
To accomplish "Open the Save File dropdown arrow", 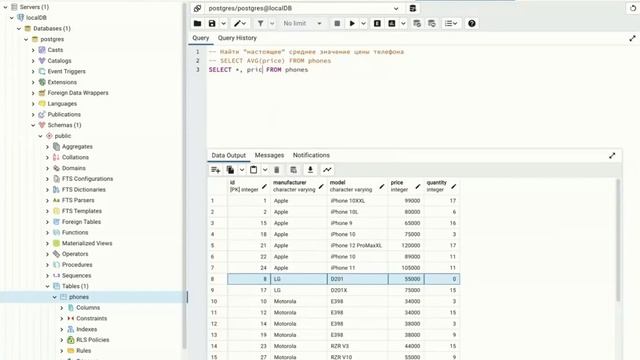I will [224, 24].
